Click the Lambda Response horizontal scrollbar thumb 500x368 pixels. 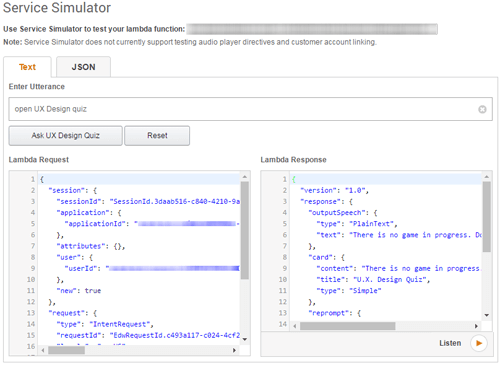(348, 326)
